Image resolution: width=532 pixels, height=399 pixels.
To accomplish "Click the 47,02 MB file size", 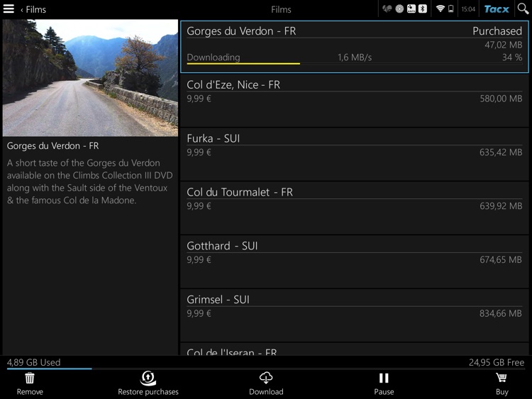I will (503, 45).
